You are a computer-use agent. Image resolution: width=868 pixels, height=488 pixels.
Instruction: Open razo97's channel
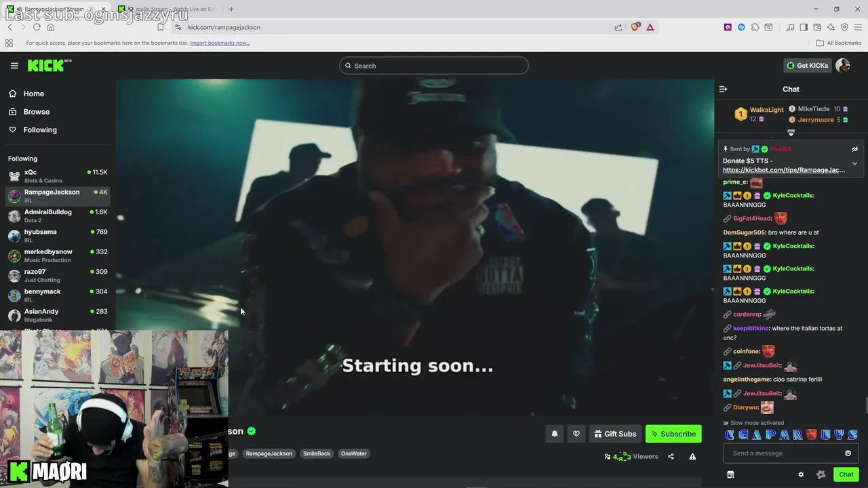[58, 275]
